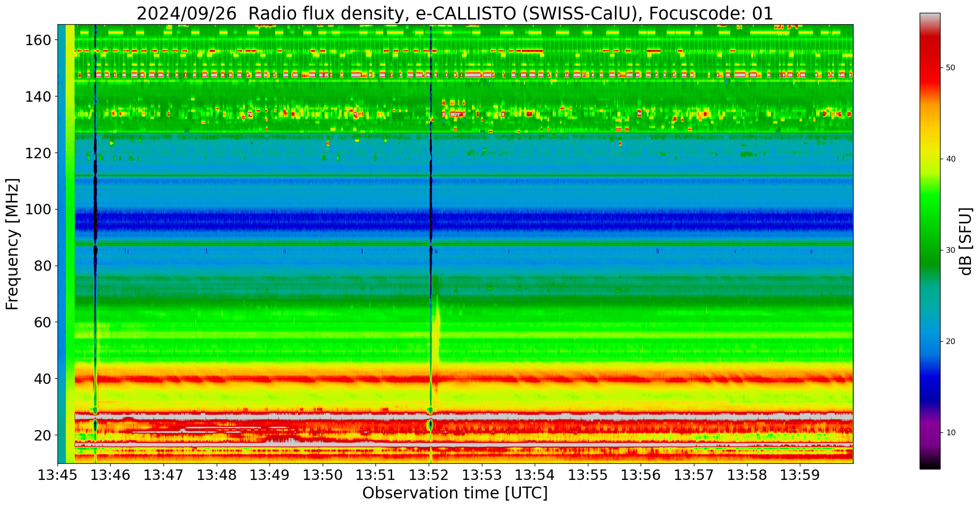Click the 80 frequency tick label
This screenshot has width=980, height=507.
(x=43, y=266)
